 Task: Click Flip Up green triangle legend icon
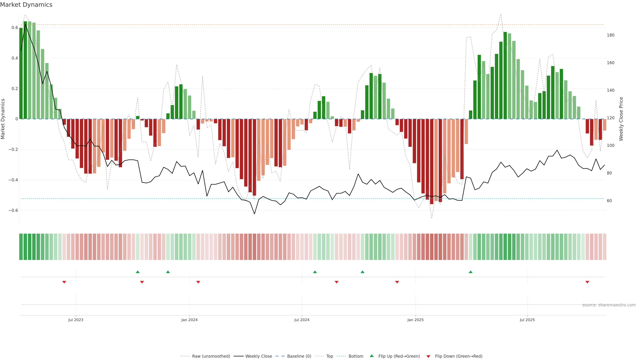tap(372, 356)
